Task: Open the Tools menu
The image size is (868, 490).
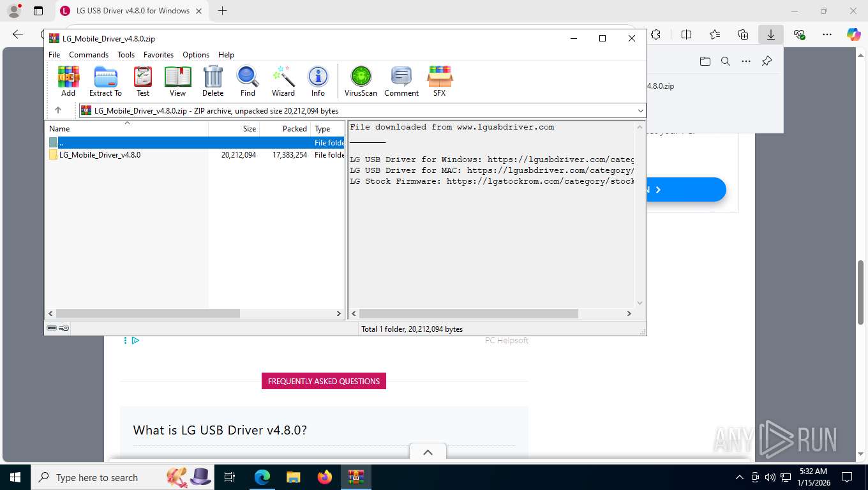Action: coord(126,55)
